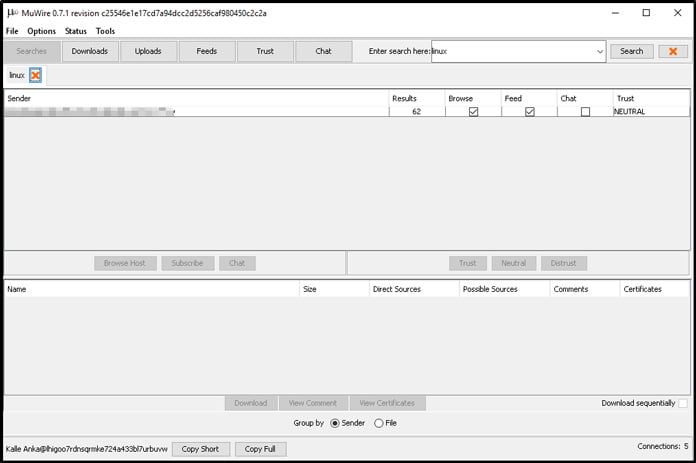This screenshot has width=696, height=463.
Task: Click the Possible Sources column header
Action: (505, 289)
